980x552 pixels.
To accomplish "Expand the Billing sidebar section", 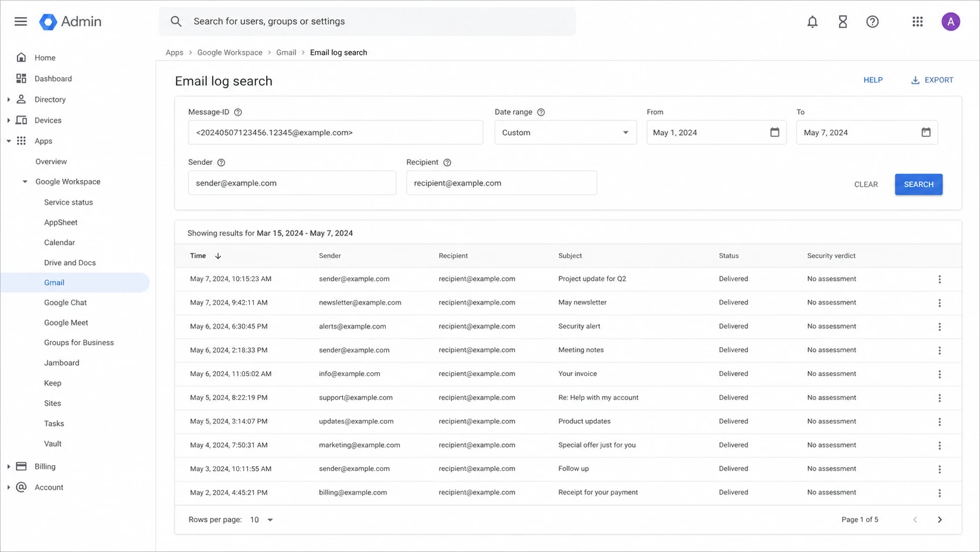I will pos(9,467).
